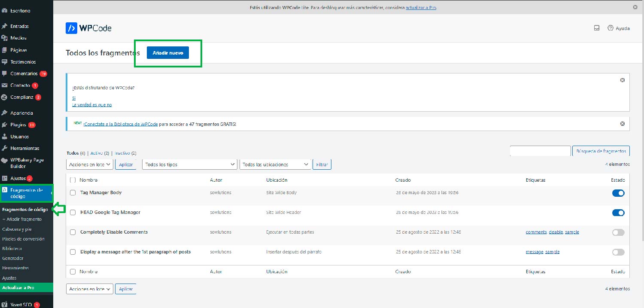
Task: Click the snippet search input field
Action: point(540,151)
